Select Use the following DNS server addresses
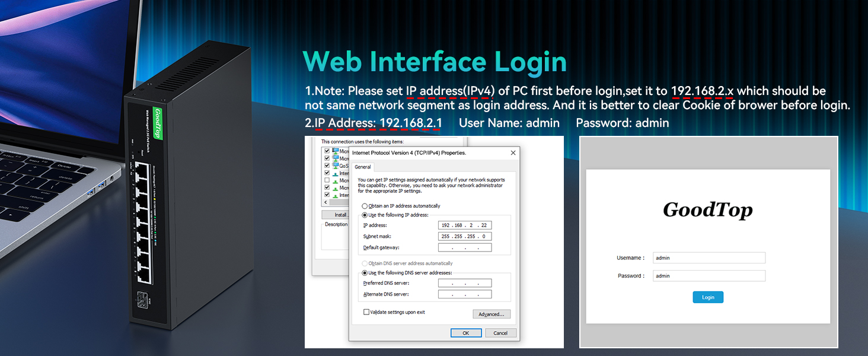This screenshot has width=868, height=356. [x=365, y=273]
